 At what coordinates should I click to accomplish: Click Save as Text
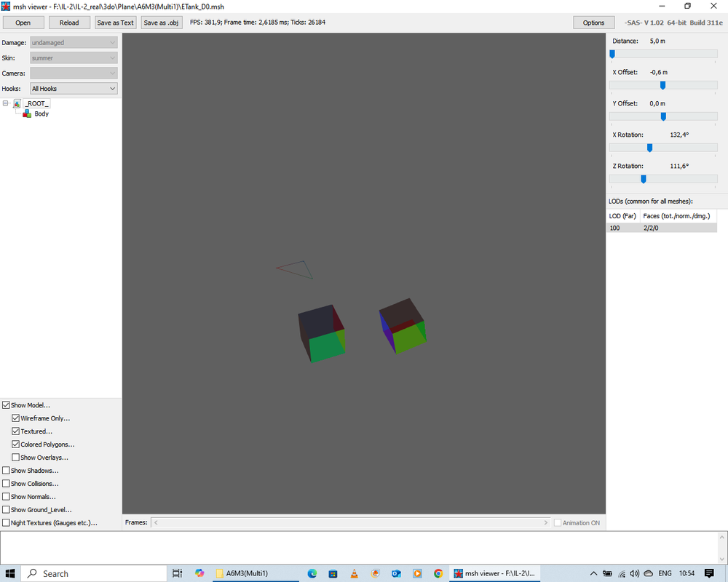116,23
